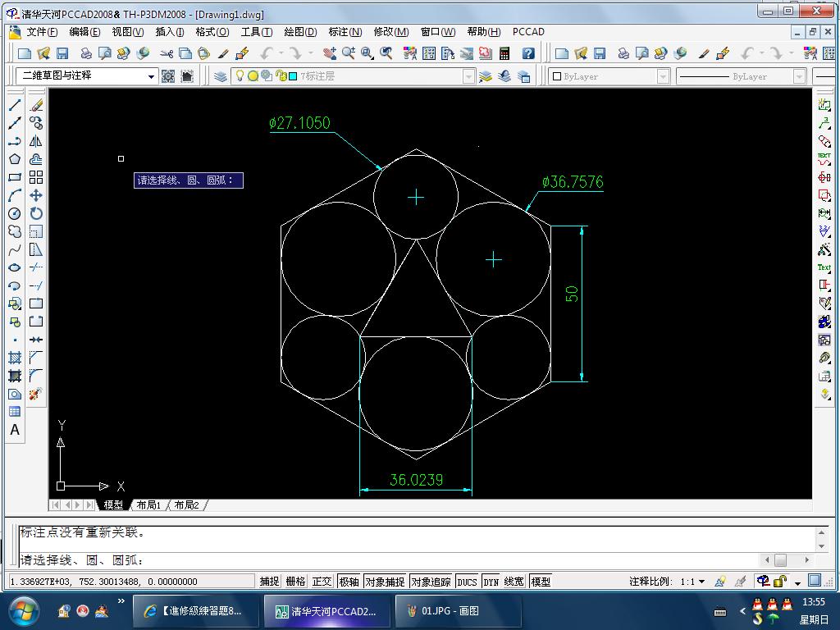Select the Rotate tool
This screenshot has height=630, width=840.
coord(36,214)
